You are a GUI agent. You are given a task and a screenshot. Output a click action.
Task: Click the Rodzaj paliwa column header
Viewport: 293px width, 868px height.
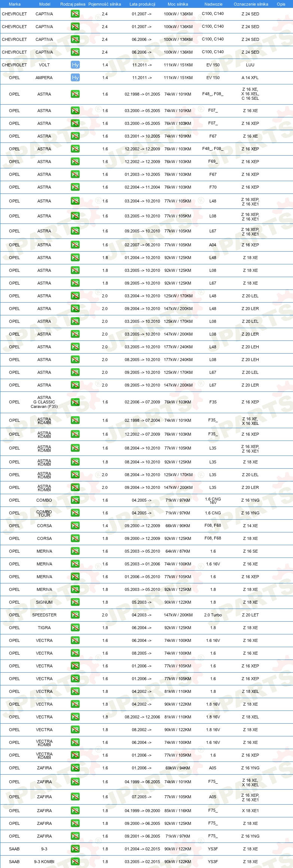(x=73, y=4)
